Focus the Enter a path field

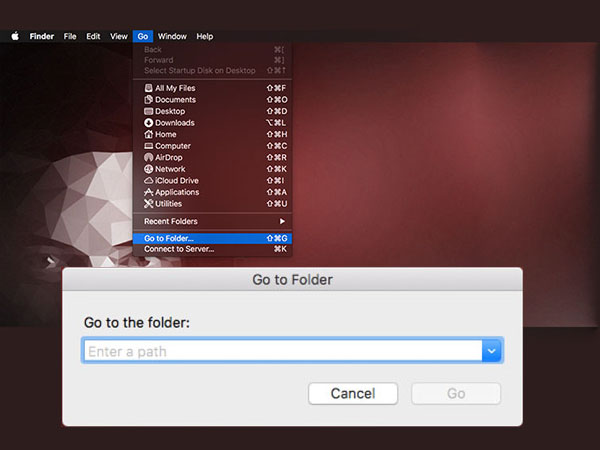(280, 351)
